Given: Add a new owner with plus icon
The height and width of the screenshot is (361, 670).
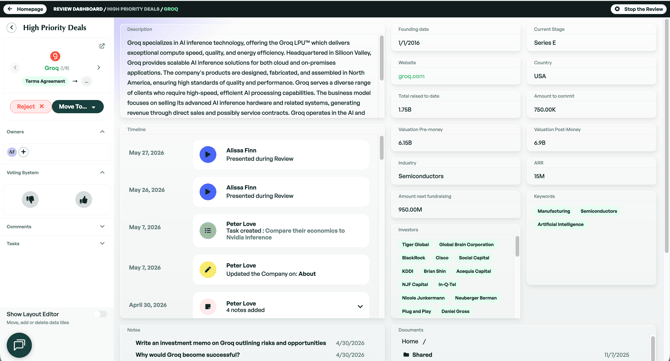Looking at the screenshot, I should coord(24,152).
